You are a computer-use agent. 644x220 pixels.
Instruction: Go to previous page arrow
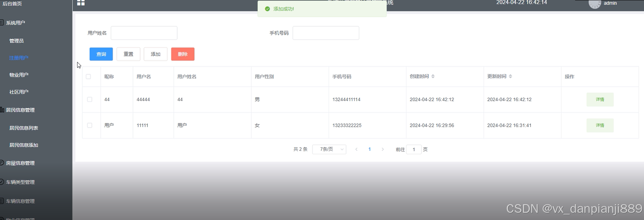(356, 149)
